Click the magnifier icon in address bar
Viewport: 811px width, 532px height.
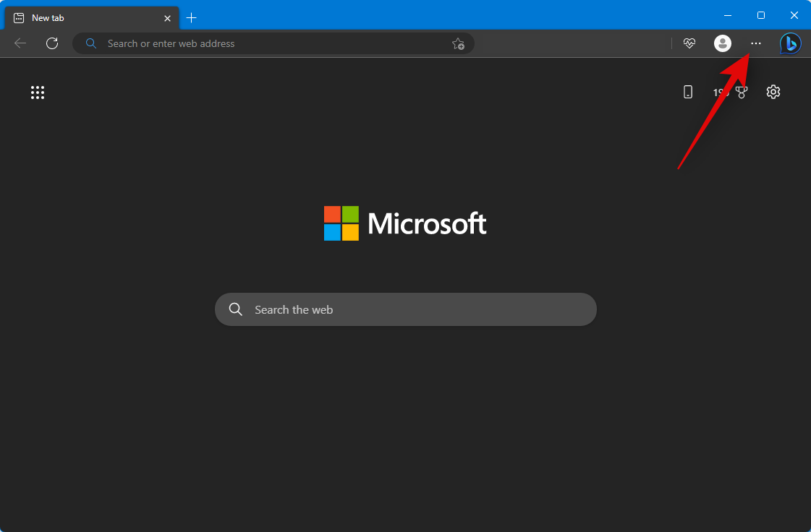tap(91, 43)
